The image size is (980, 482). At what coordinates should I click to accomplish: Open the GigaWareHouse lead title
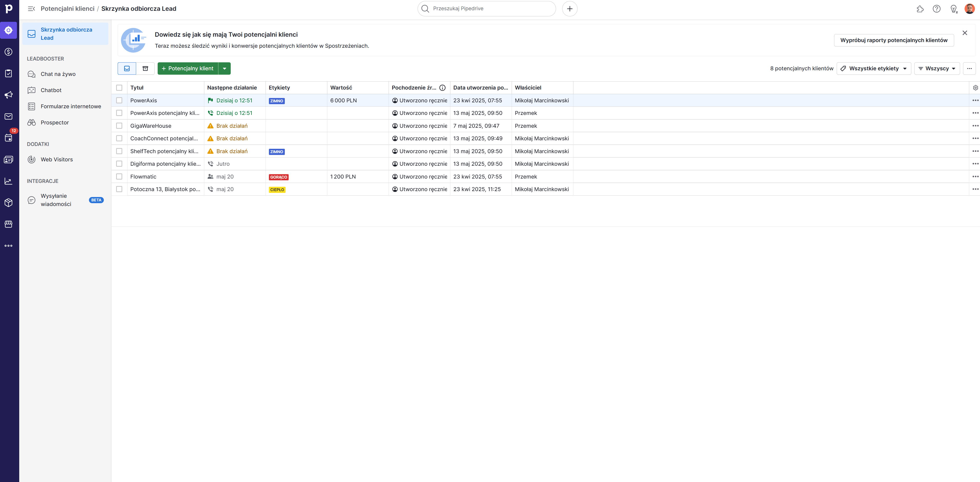(x=151, y=126)
